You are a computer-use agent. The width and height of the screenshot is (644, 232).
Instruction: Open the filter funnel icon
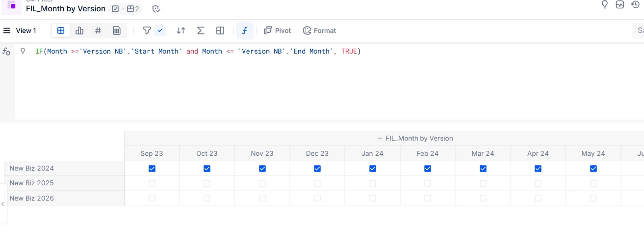pos(147,30)
